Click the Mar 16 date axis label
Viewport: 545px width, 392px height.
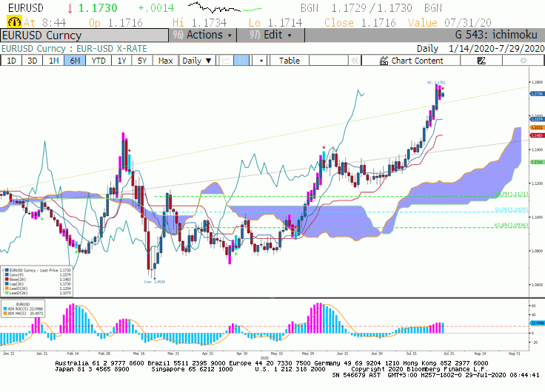click(x=138, y=354)
